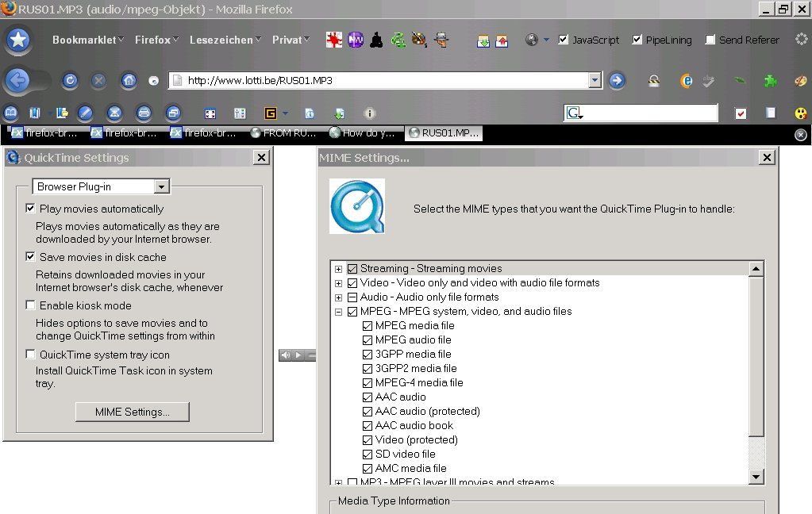
Task: Click play on the QuickTime player
Action: click(x=298, y=355)
